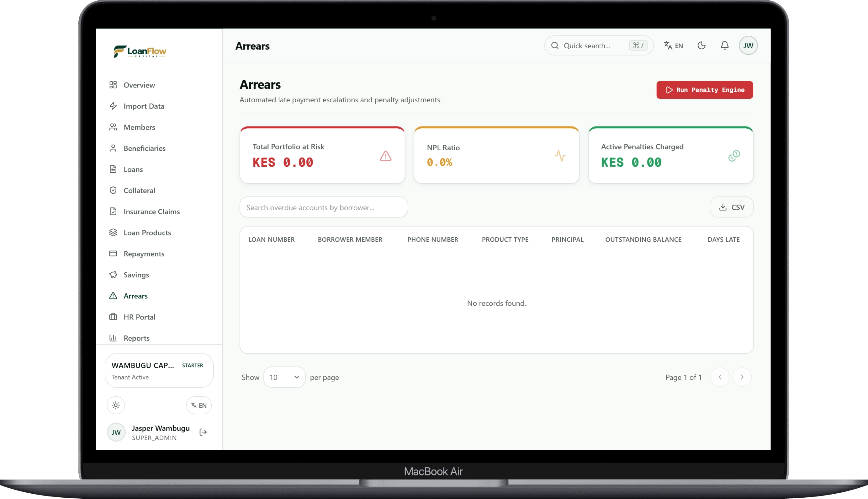Export table with the CSV button
Image resolution: width=868 pixels, height=499 pixels.
(731, 207)
